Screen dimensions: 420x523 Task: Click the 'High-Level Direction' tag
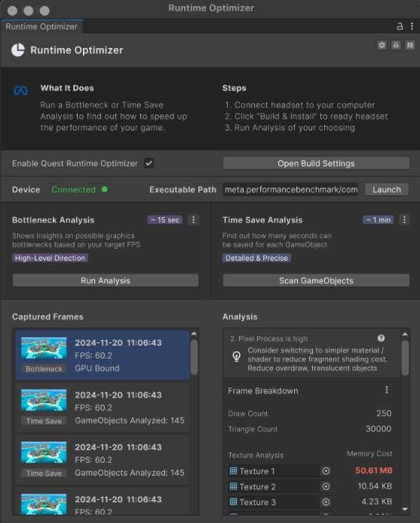tap(50, 258)
